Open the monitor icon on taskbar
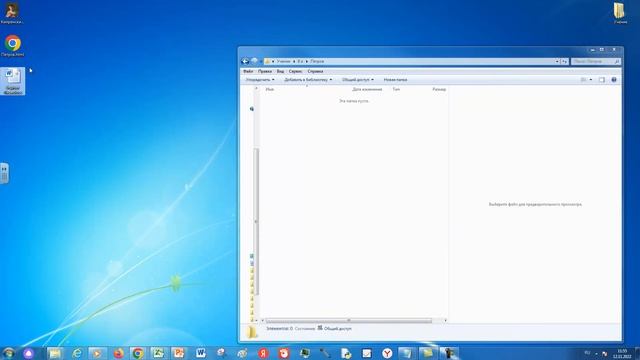Screen dimensions: 640x360 pyautogui.click(x=304, y=353)
